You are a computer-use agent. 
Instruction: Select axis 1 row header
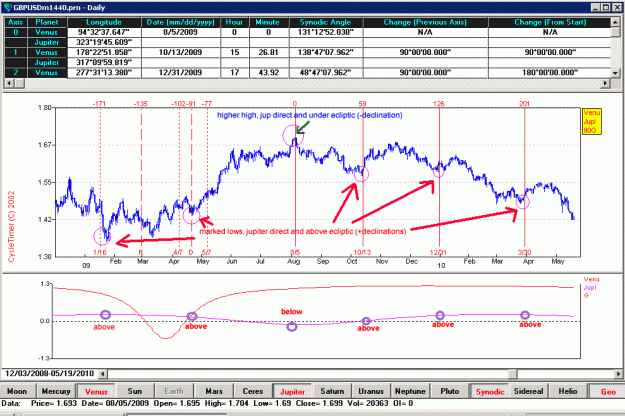click(16, 52)
